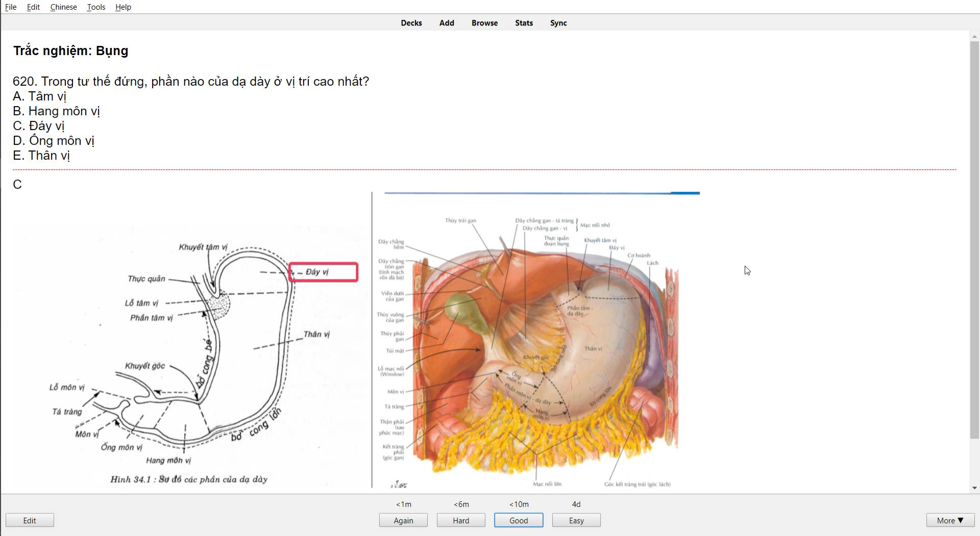
Task: Click the 'Lách' illustration label
Action: pyautogui.click(x=653, y=264)
